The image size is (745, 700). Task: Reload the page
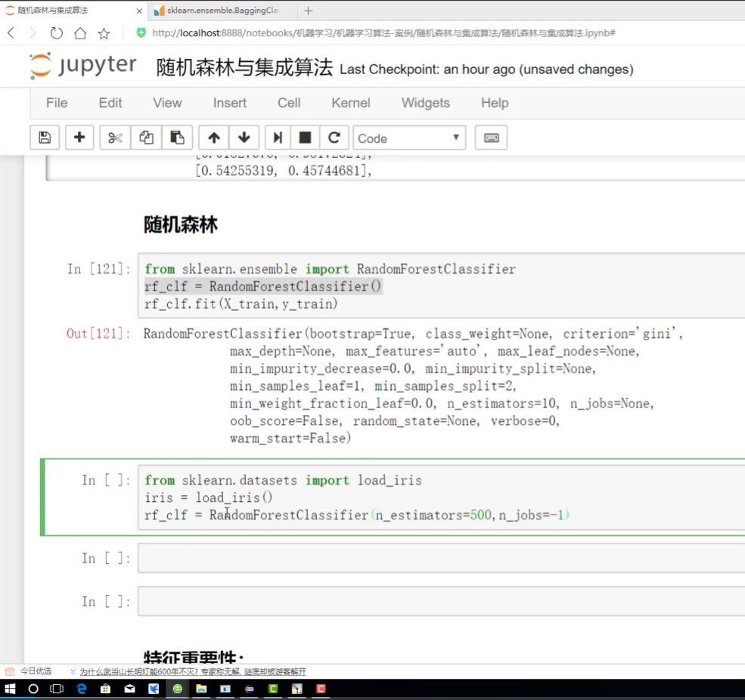[x=56, y=33]
